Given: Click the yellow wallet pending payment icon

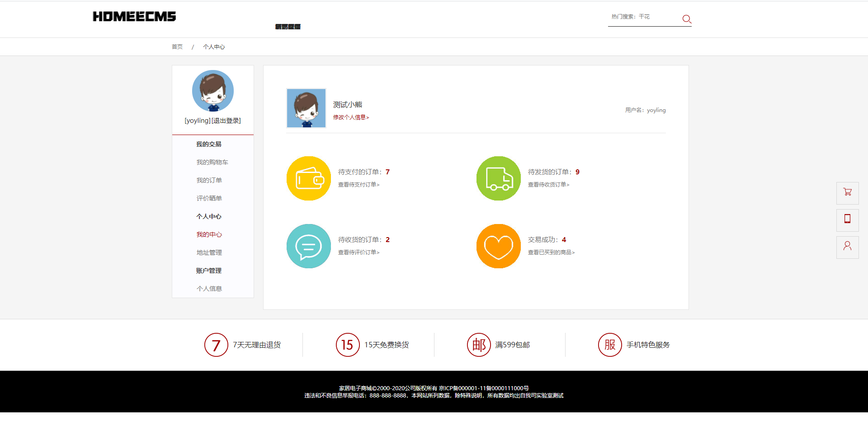Looking at the screenshot, I should (309, 178).
